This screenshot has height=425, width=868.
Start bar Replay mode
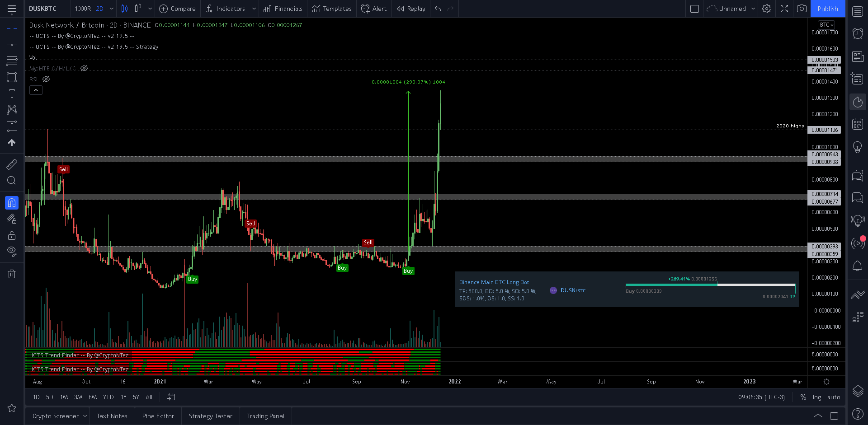tap(410, 9)
